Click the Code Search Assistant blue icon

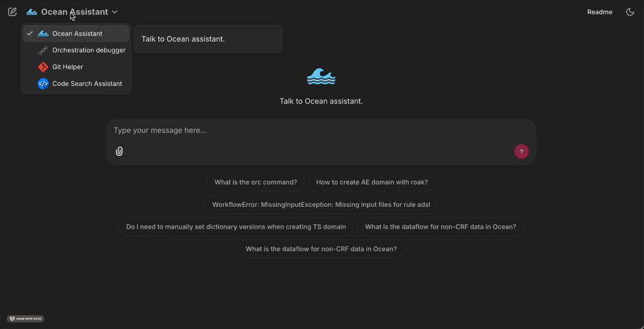pyautogui.click(x=43, y=84)
